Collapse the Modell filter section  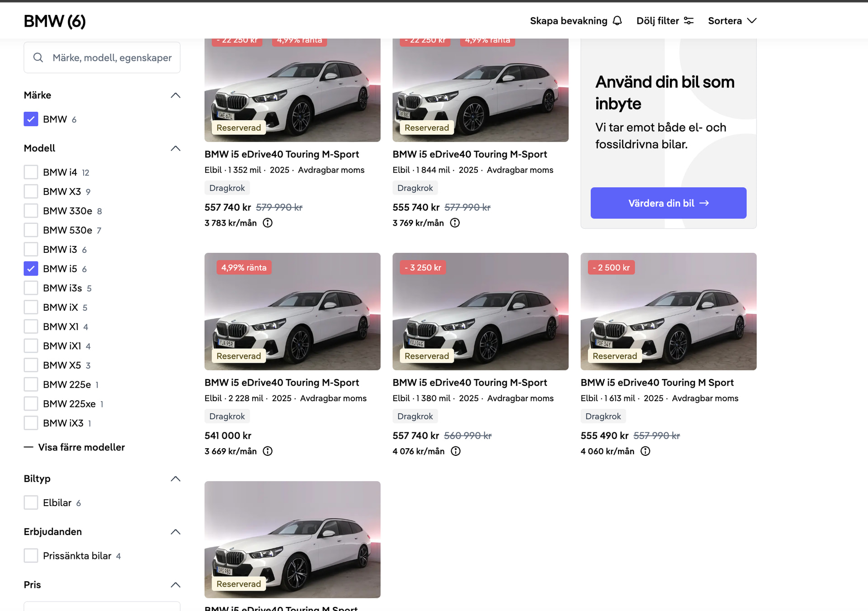tap(175, 148)
